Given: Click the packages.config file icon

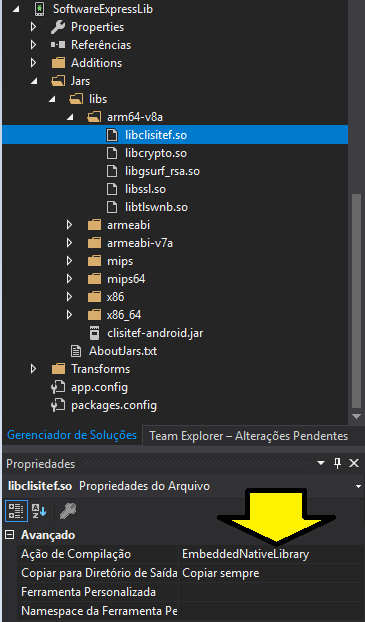Looking at the screenshot, I should click(58, 405).
